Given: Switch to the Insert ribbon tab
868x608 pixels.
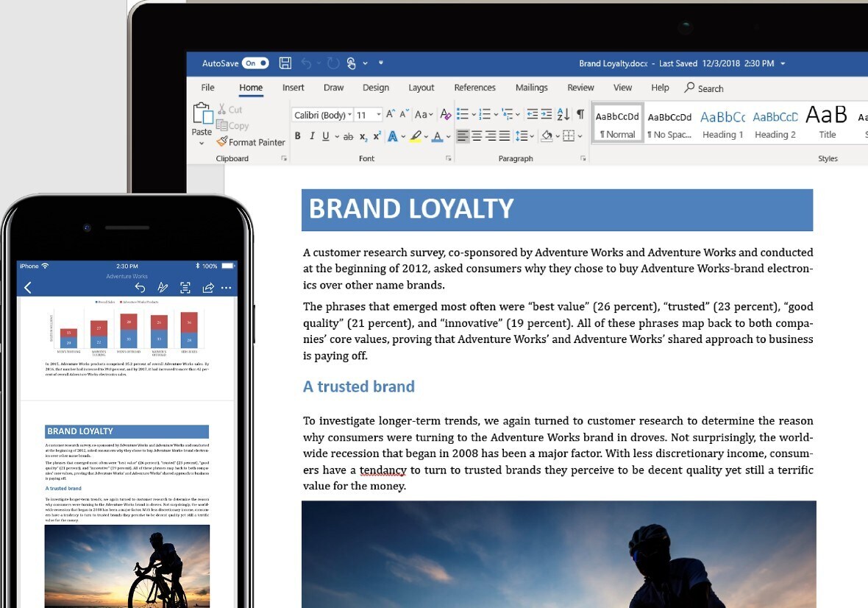Looking at the screenshot, I should (293, 88).
